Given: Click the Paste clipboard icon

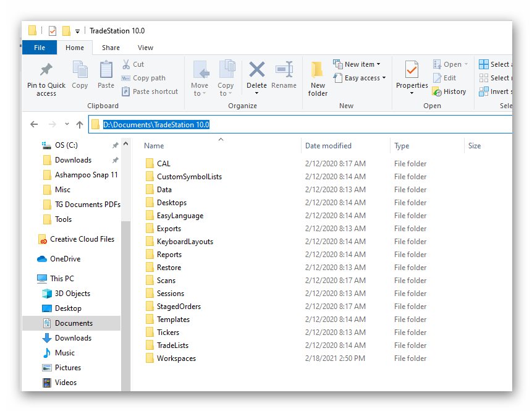Looking at the screenshot, I should tap(106, 70).
